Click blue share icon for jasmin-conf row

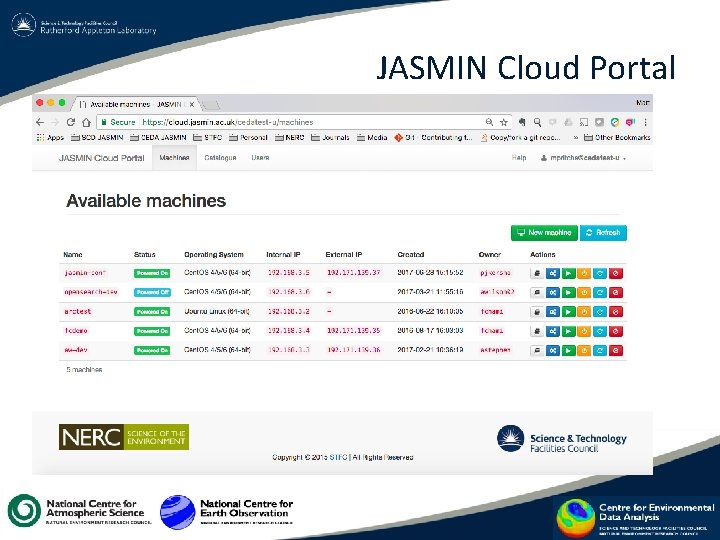553,273
